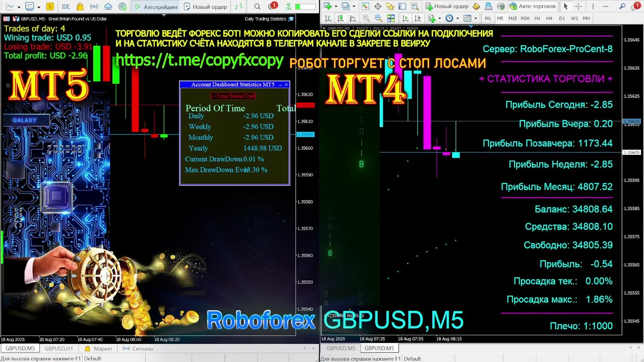The width and height of the screenshot is (644, 362).
Task: Open MT4 search magnifier icon
Action: pos(622,7)
